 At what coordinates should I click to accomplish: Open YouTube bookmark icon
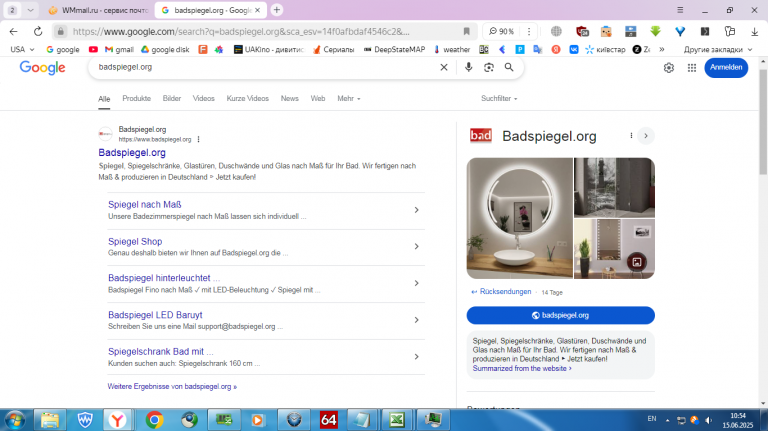point(93,49)
